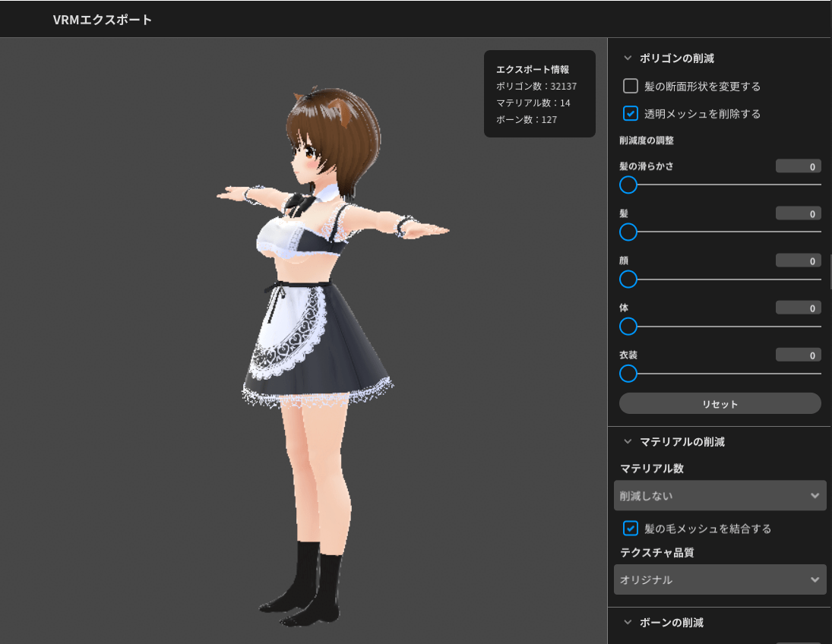
Task: Click the 顔 reduction slider handle
Action: click(628, 279)
